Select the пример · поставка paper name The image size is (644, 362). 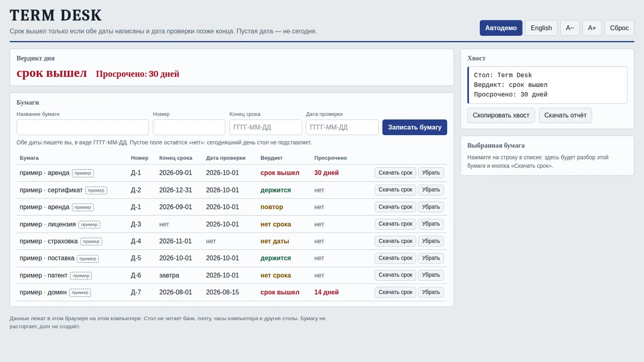coord(47,258)
